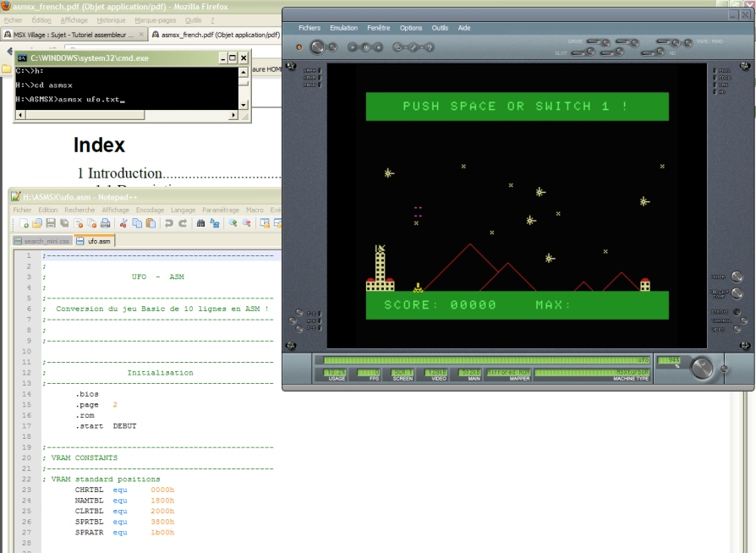Toggle the VIDEO knob at emulator right

(x=737, y=329)
